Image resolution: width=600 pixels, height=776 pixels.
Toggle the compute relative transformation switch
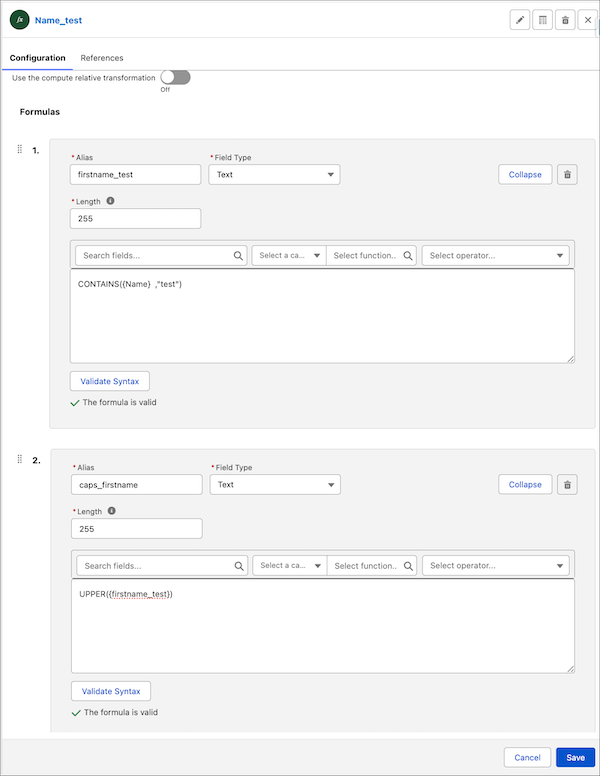tap(175, 77)
